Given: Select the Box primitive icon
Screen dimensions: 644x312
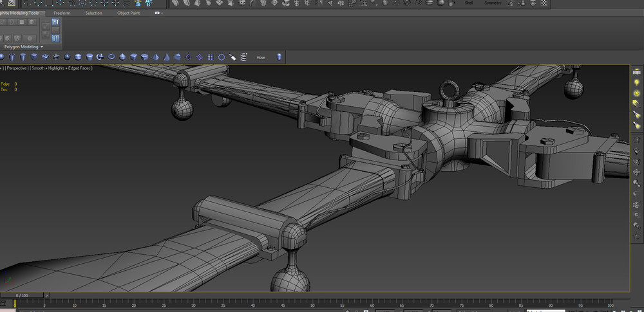Looking at the screenshot, I should coord(33,57).
